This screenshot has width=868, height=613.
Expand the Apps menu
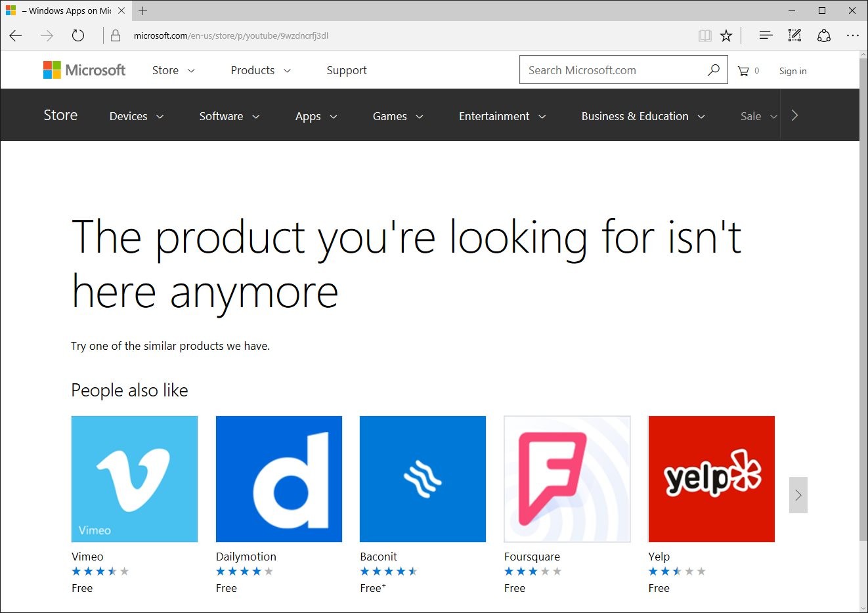point(316,116)
